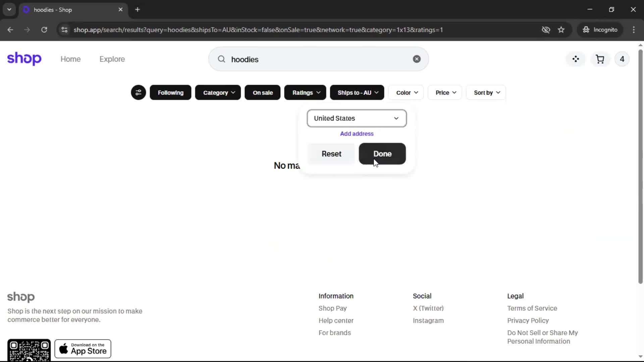Open the shopping cart
Screen dimensions: 644x362
600,59
